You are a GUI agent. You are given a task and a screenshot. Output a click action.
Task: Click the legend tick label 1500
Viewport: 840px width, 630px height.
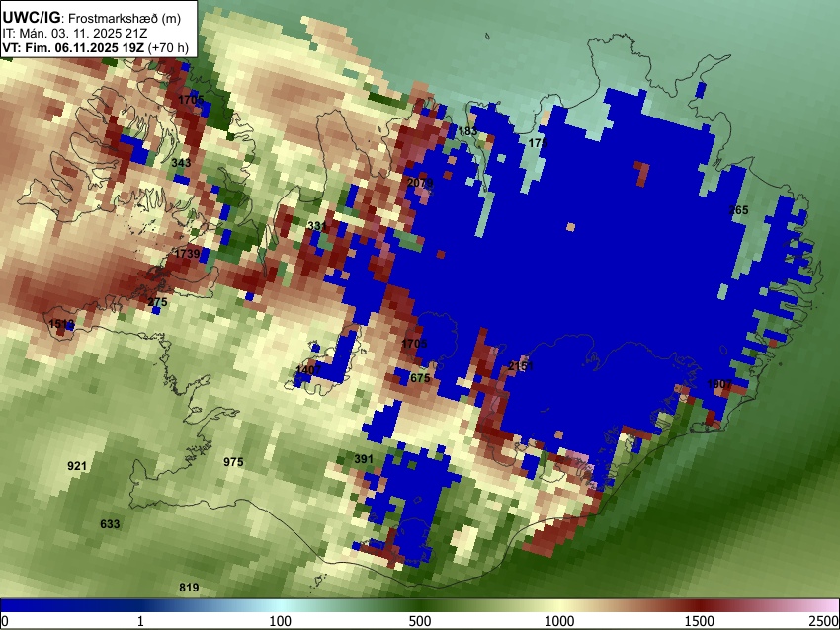click(x=700, y=621)
